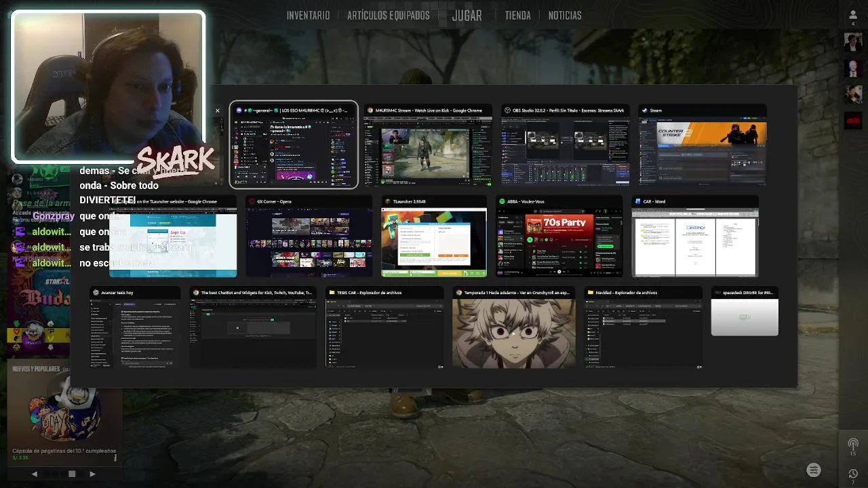The image size is (868, 488).
Task: Switch to TLauncher 2.9348 window
Action: point(434,237)
